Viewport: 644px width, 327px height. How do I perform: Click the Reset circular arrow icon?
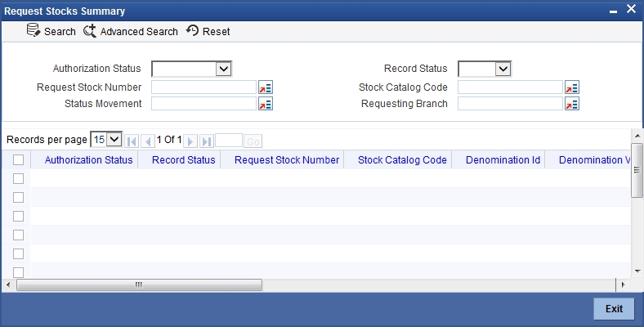coord(192,30)
